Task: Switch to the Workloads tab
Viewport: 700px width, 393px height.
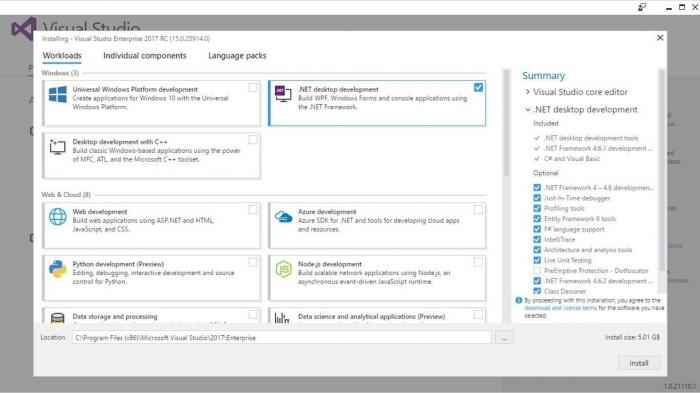Action: coord(62,56)
